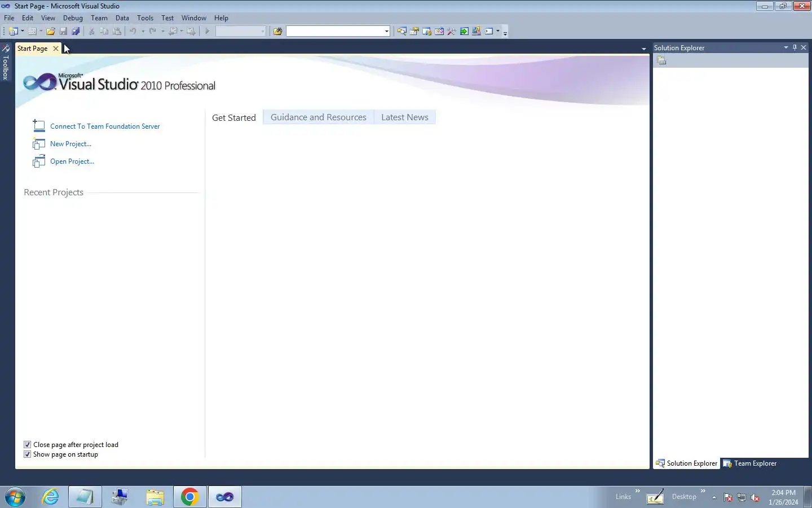The width and height of the screenshot is (812, 508).
Task: Open the toolbar options overflow arrow
Action: click(505, 33)
